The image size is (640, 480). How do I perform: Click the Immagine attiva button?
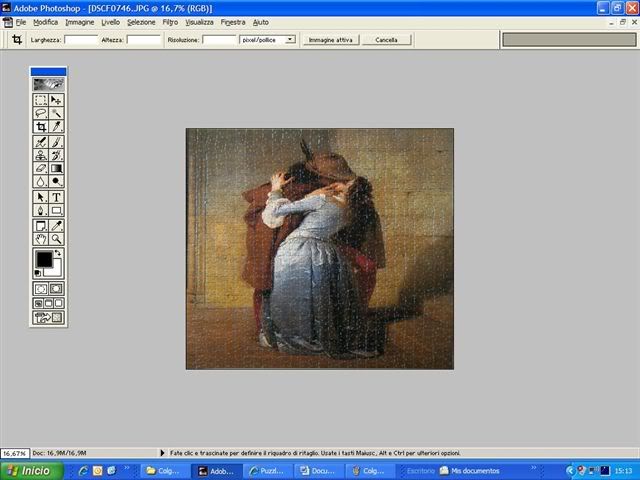click(331, 40)
